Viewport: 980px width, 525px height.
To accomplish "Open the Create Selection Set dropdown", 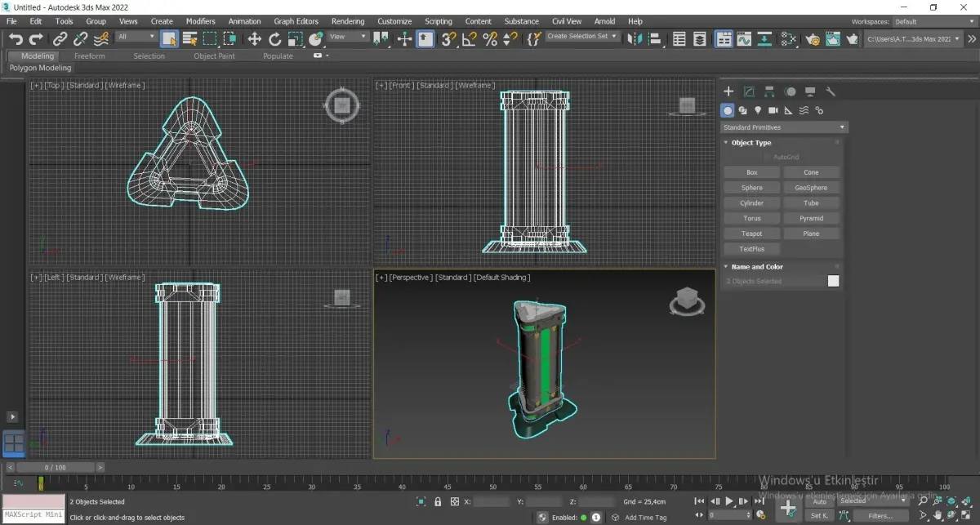I will point(582,37).
